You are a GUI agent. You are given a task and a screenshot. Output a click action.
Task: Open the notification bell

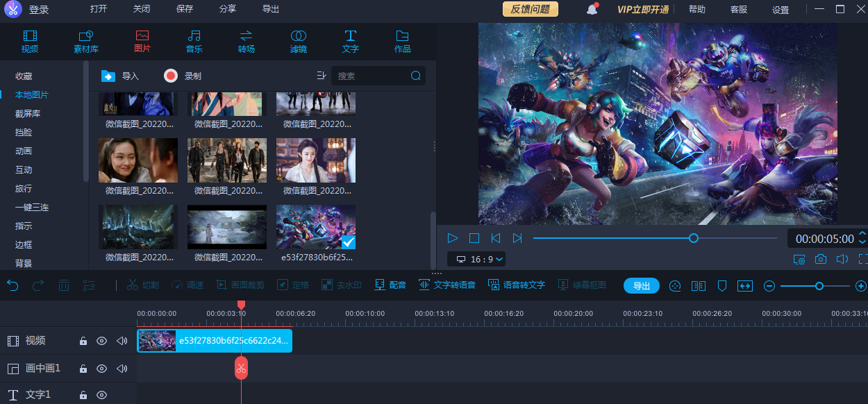592,9
